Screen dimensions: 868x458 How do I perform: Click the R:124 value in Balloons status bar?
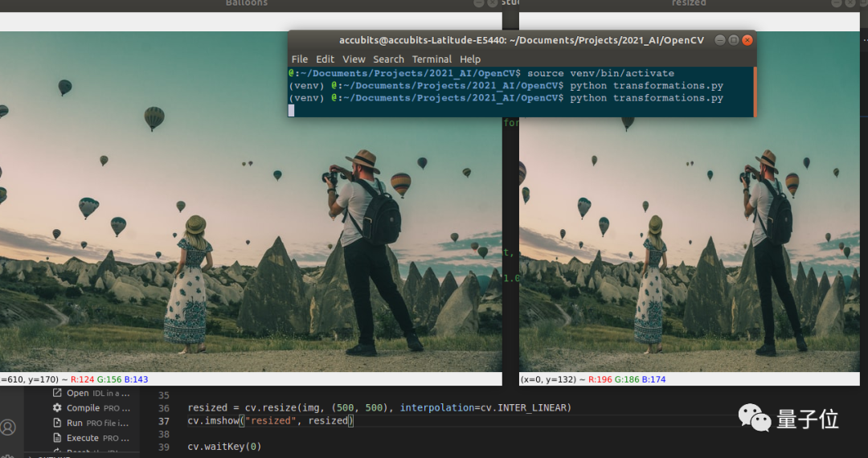[82, 379]
